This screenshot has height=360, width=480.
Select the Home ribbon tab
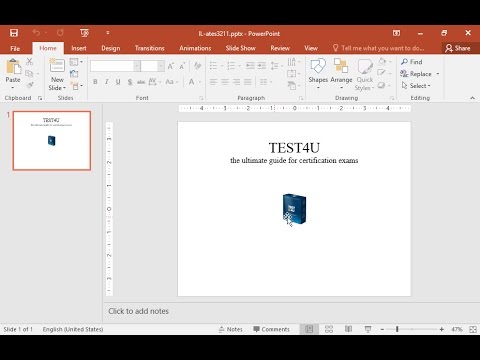48,48
